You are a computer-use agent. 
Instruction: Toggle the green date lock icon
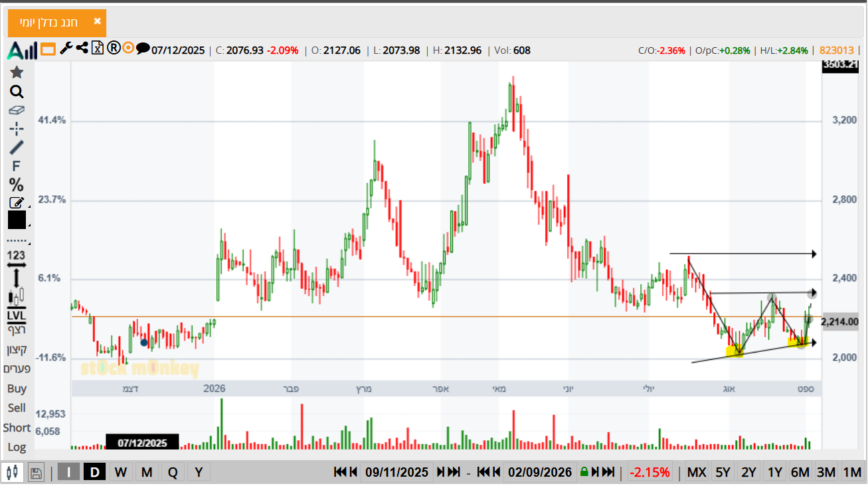click(584, 472)
